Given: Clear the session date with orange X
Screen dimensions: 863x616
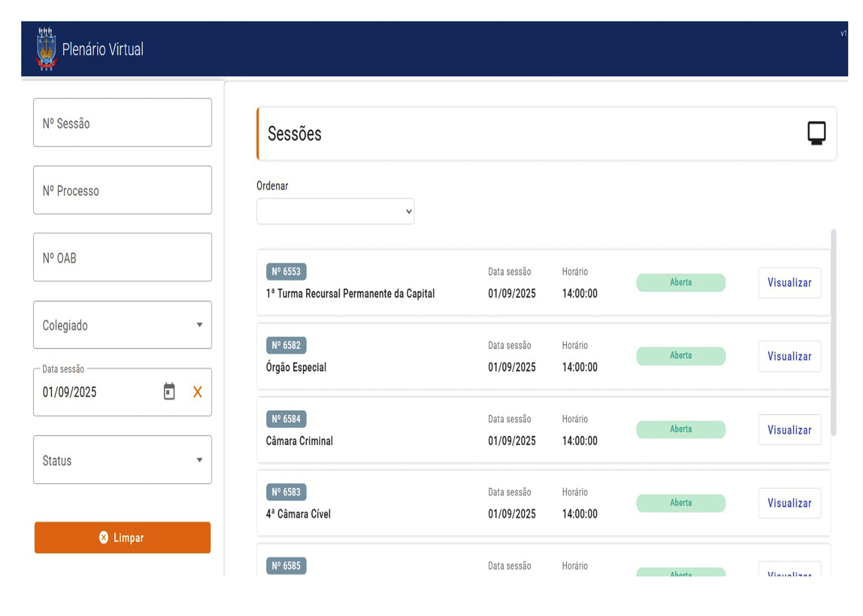Looking at the screenshot, I should tap(197, 392).
